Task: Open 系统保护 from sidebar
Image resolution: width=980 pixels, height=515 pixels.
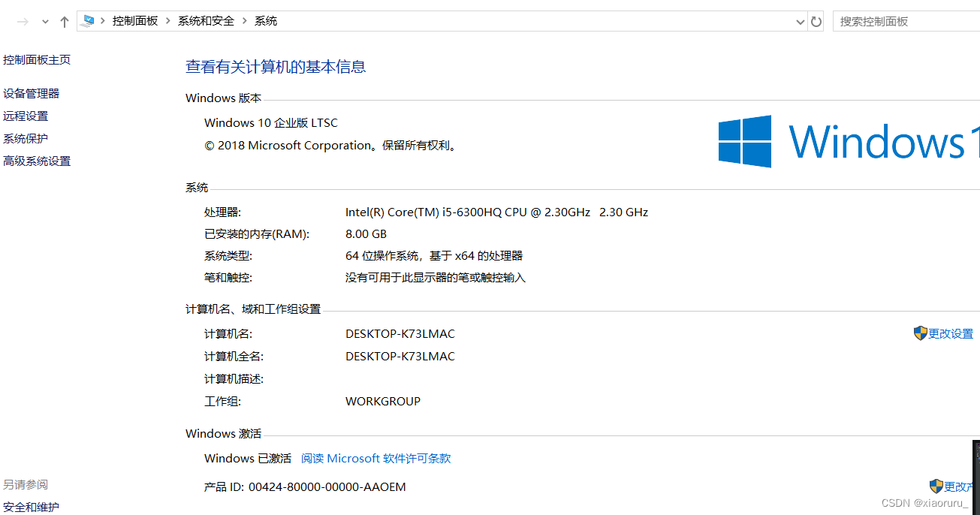Action: [x=26, y=139]
